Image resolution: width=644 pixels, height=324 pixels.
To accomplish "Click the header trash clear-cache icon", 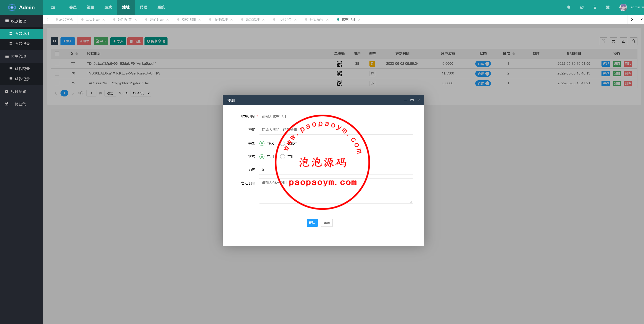I will [595, 7].
